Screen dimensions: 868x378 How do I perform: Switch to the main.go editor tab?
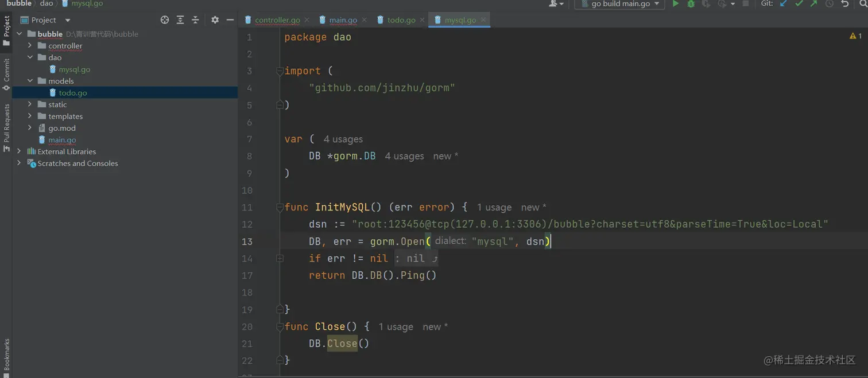343,20
